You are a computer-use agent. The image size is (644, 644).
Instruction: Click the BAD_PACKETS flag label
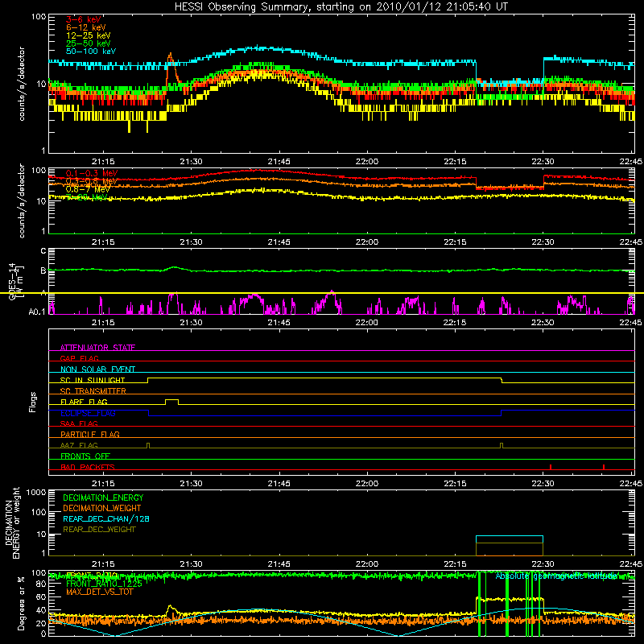(x=88, y=467)
